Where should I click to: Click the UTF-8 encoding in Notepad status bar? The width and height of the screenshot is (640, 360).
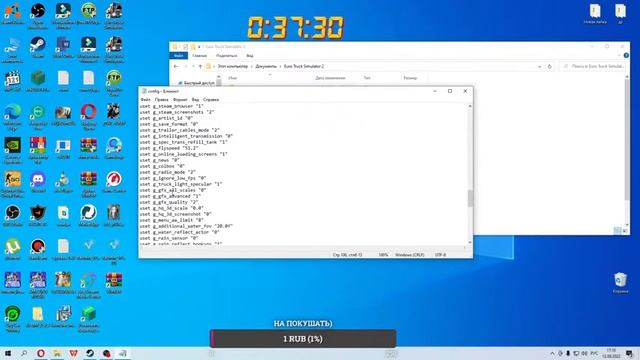(x=440, y=255)
